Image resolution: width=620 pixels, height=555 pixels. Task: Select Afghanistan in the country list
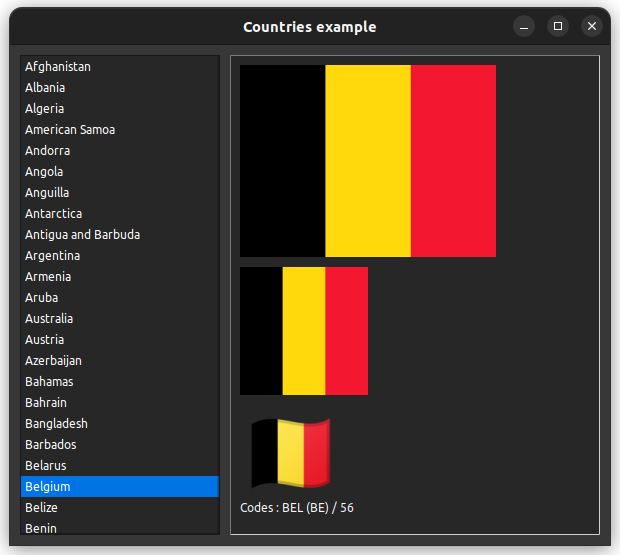click(x=58, y=67)
